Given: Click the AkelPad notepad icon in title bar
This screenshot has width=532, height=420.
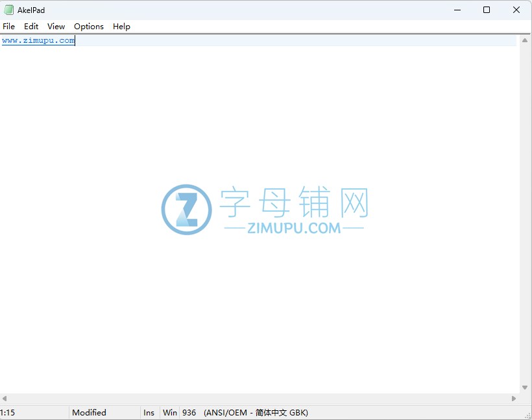Looking at the screenshot, I should (8, 10).
